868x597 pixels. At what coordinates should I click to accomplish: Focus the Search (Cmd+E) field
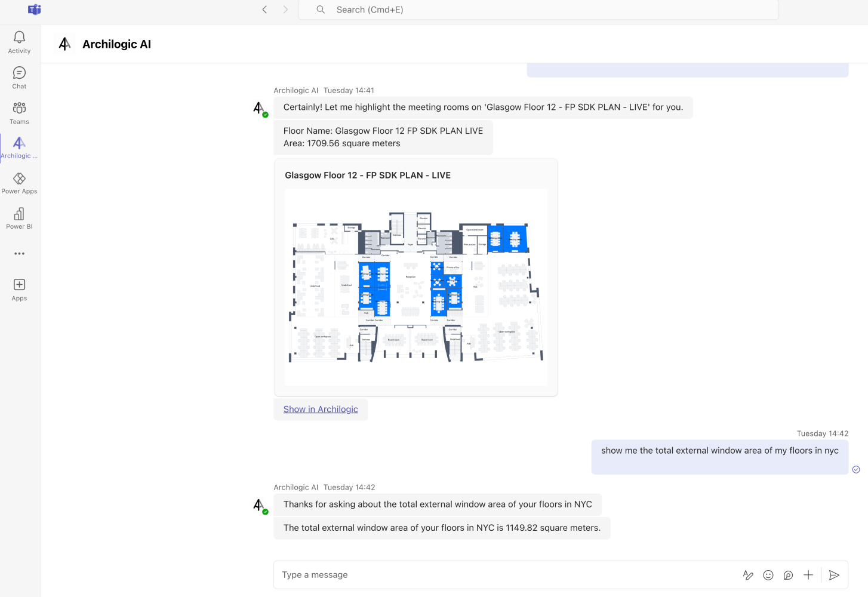538,10
